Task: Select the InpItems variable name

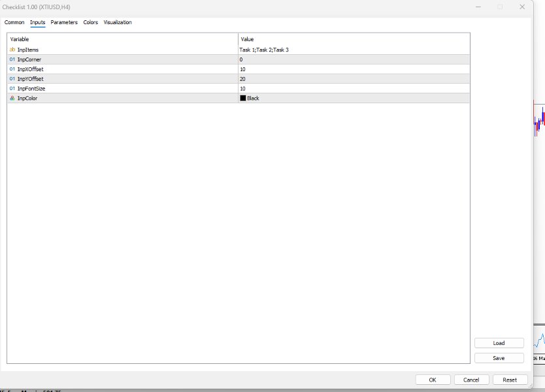Action: pyautogui.click(x=28, y=50)
